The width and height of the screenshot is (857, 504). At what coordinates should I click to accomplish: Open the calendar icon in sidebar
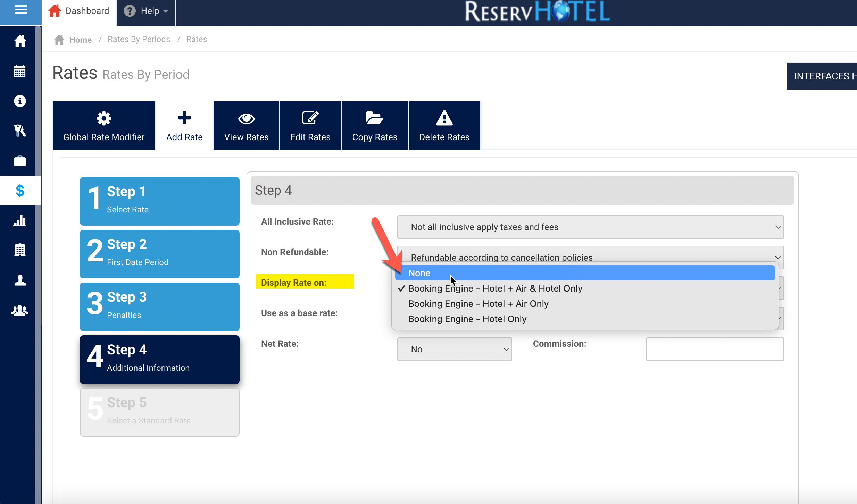(20, 72)
